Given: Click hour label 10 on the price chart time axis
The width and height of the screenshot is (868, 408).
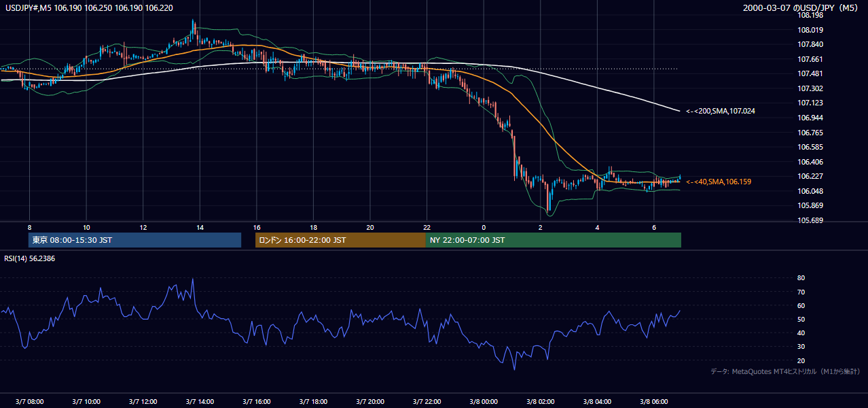Looking at the screenshot, I should click(x=86, y=227).
